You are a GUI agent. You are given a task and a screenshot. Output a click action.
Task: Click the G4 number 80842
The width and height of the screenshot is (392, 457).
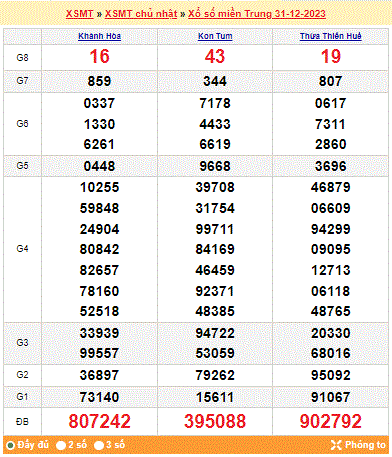(99, 249)
